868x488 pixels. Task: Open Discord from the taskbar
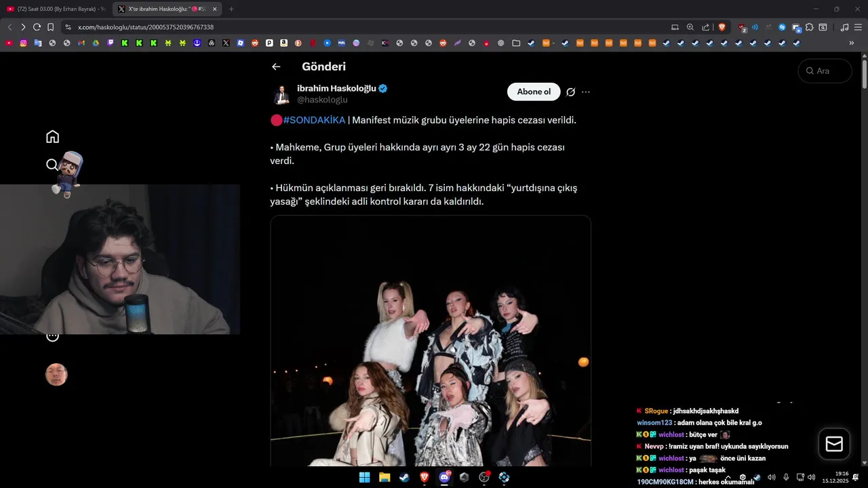[x=444, y=477]
